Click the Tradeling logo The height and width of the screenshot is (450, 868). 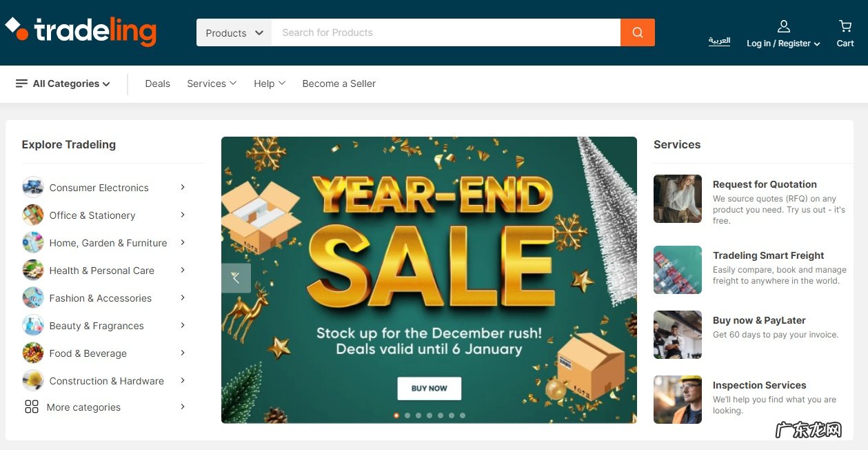click(81, 31)
